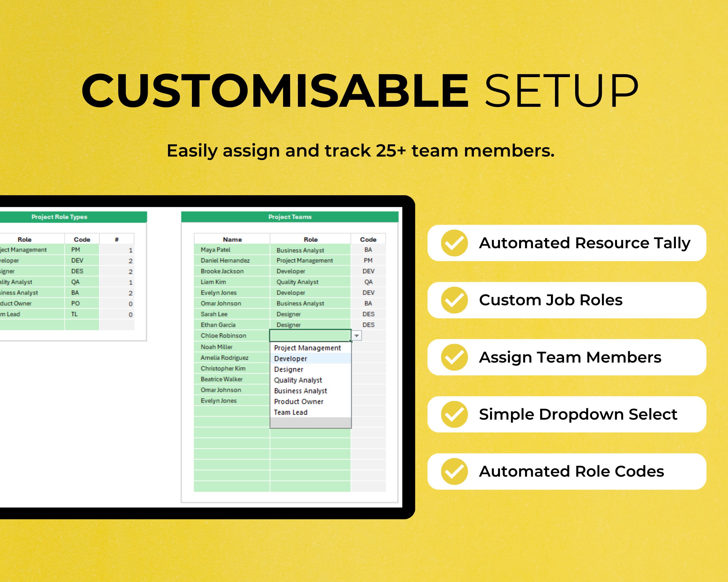The width and height of the screenshot is (728, 582).
Task: Select the Noah Miller name cell
Action: (x=232, y=347)
